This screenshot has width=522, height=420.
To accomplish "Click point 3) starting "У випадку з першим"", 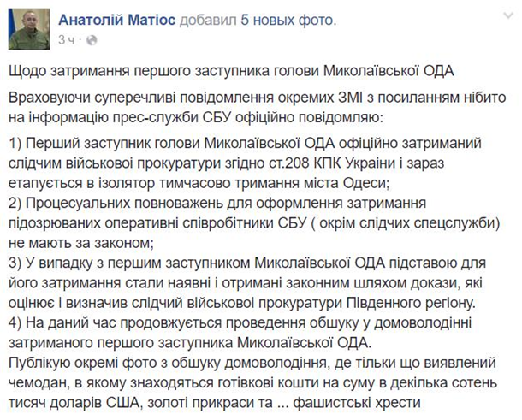I will 247,283.
